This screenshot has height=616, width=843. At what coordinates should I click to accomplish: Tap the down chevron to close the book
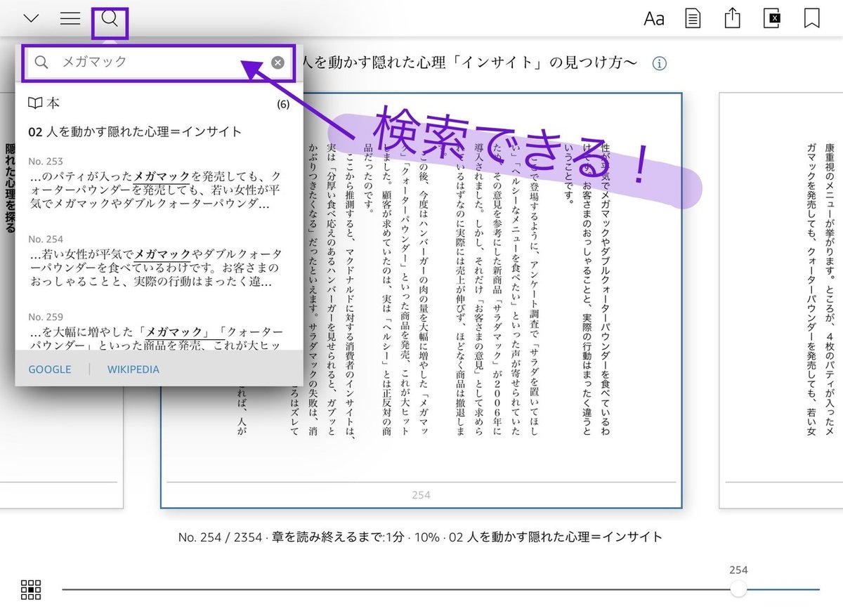31,19
